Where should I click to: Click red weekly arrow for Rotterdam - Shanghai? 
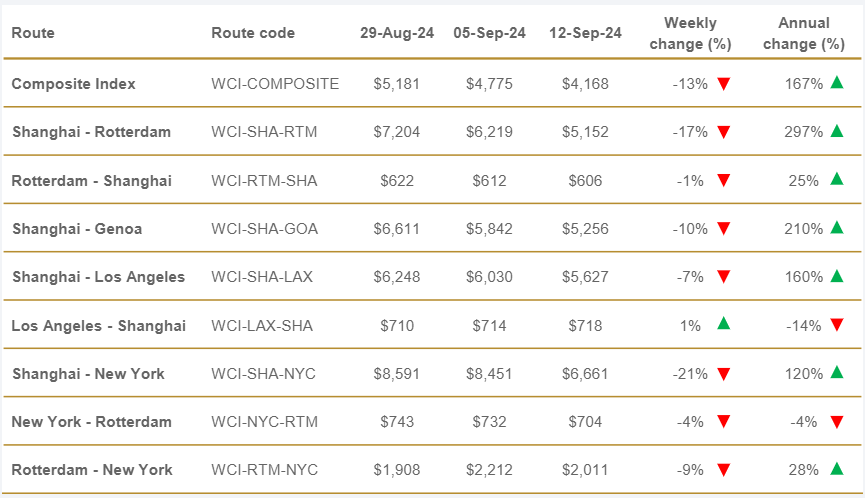pyautogui.click(x=724, y=180)
